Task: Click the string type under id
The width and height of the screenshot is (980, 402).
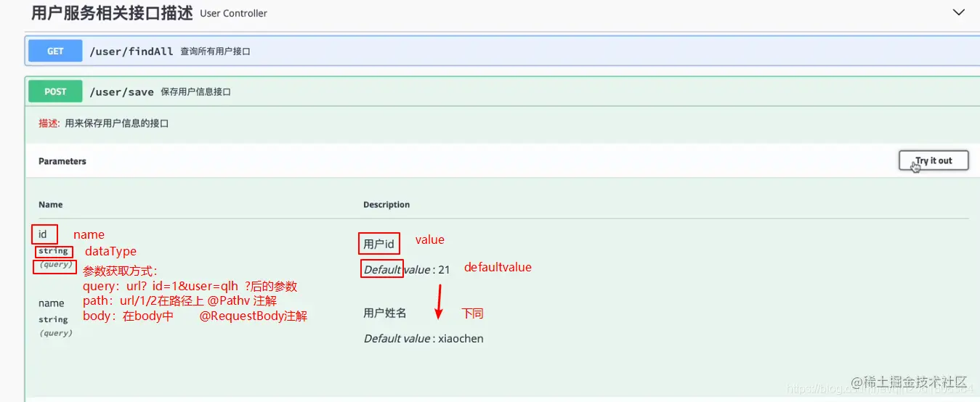Action: coord(53,251)
